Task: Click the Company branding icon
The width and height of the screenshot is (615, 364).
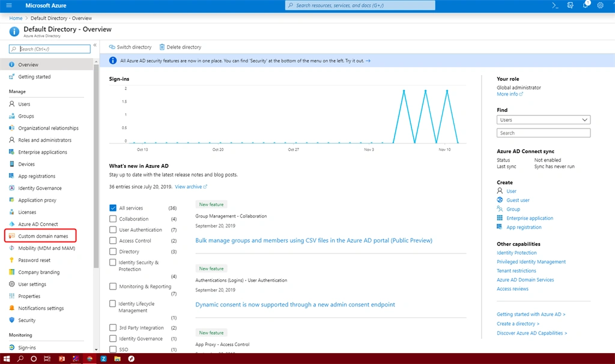Action: [x=12, y=272]
